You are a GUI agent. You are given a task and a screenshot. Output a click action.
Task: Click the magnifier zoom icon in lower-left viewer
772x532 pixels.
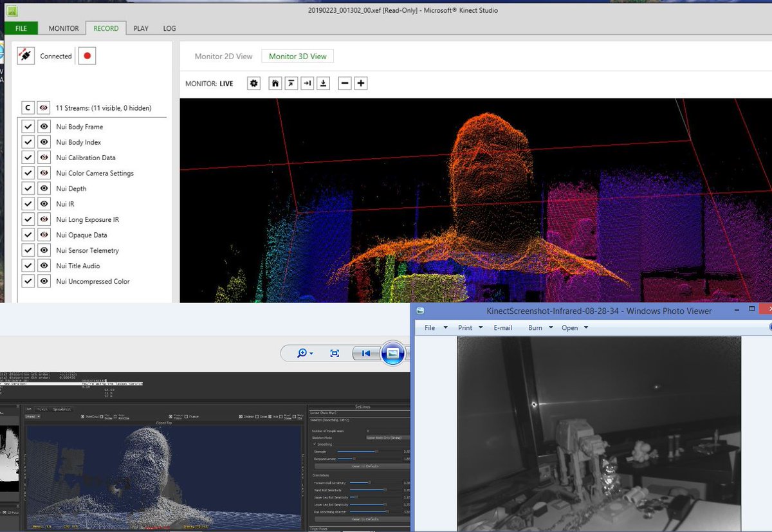(302, 353)
